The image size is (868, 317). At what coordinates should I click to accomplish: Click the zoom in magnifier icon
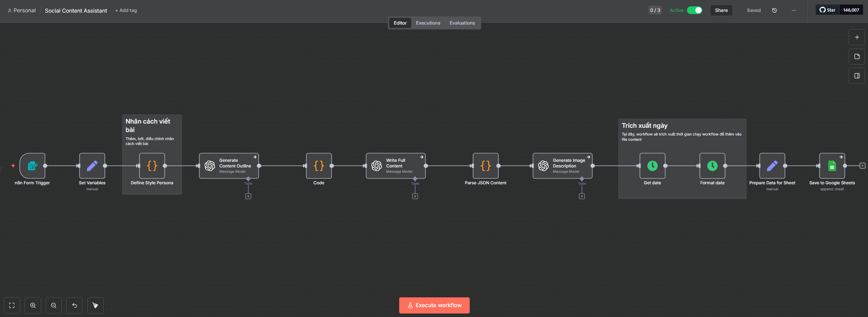pos(33,305)
